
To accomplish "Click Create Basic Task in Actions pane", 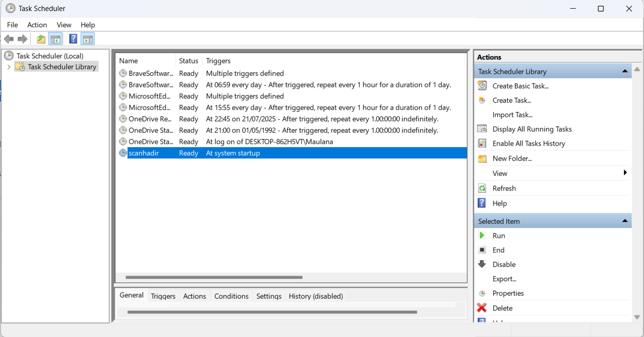I will point(482,85).
